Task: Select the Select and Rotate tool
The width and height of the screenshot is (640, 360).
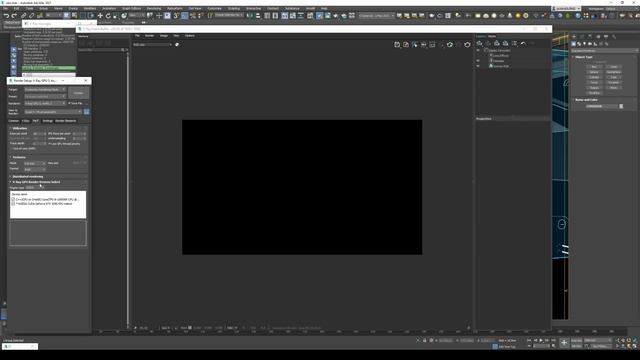Action: coord(108,16)
